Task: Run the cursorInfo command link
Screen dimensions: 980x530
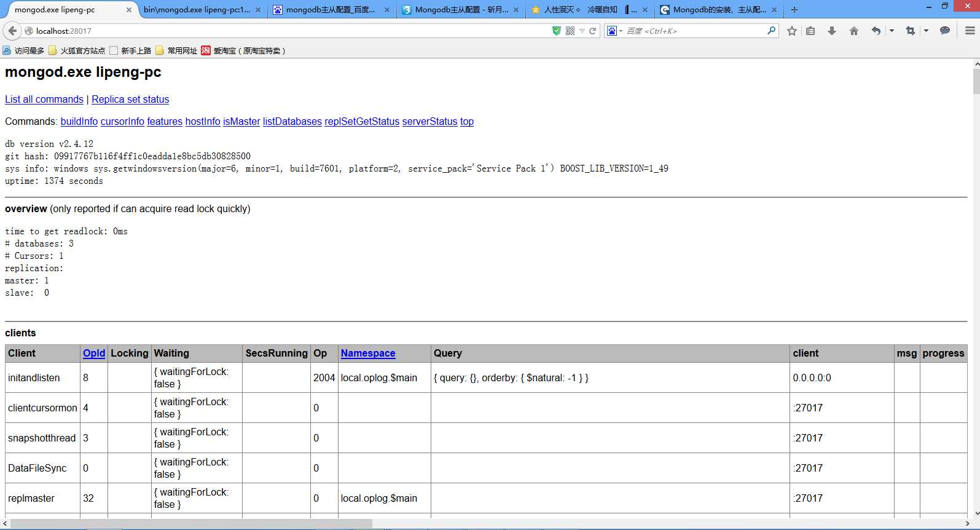Action: click(122, 121)
